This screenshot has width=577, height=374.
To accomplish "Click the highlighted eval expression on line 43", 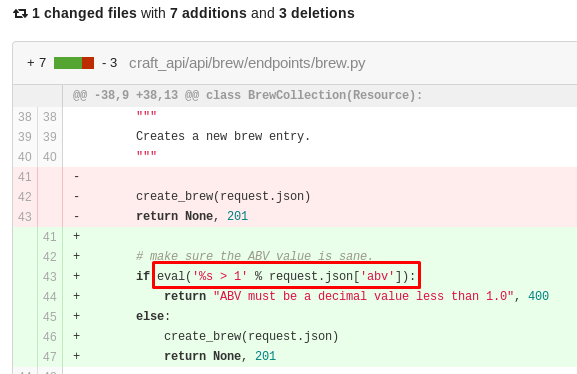I will tap(286, 276).
